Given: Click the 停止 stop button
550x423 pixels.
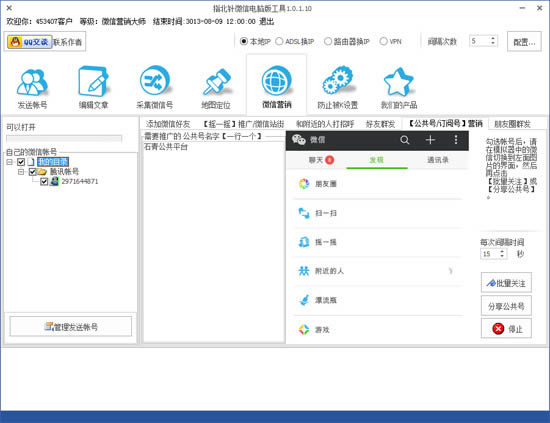Looking at the screenshot, I should [x=506, y=329].
